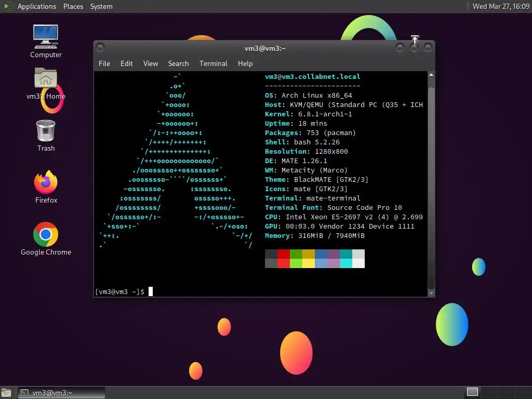Click the 'Kernel: 6.8.1-arch1-1' line
This screenshot has width=532, height=399.
(x=309, y=114)
